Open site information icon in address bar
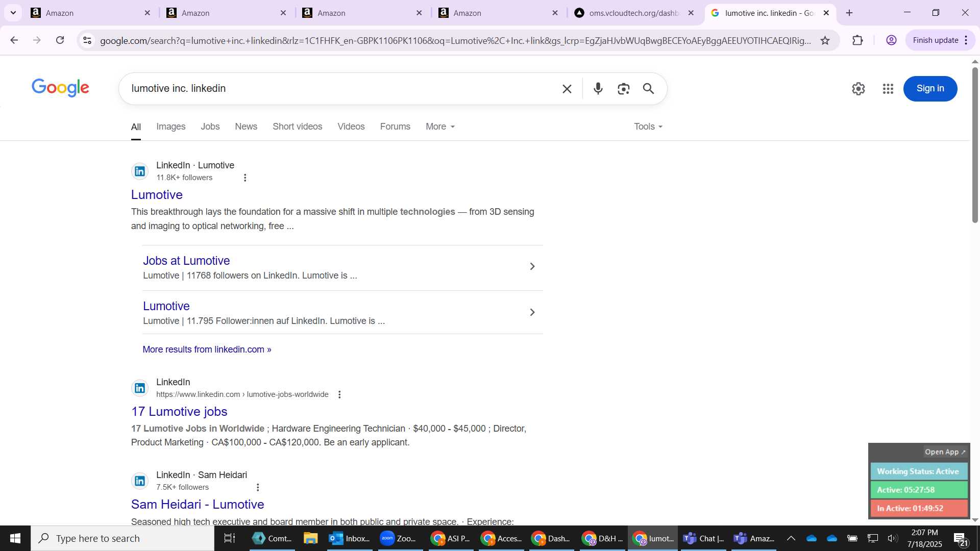 pos(87,40)
